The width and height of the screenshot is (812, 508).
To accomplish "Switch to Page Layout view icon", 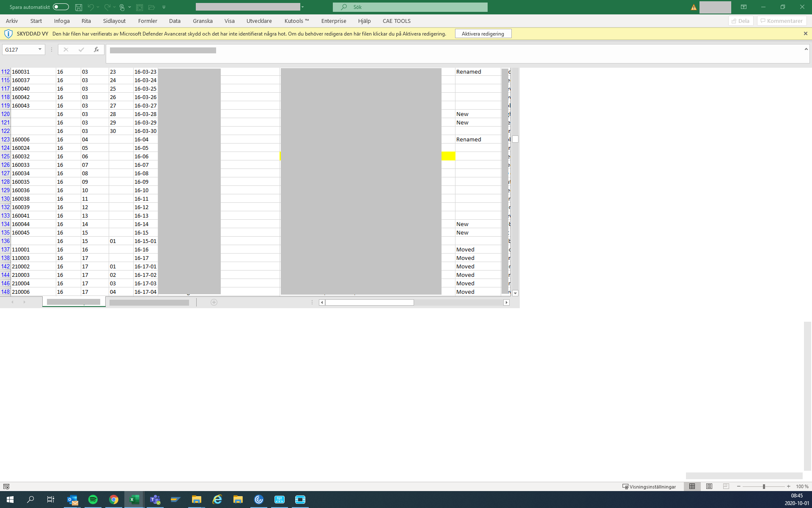I will click(x=709, y=486).
